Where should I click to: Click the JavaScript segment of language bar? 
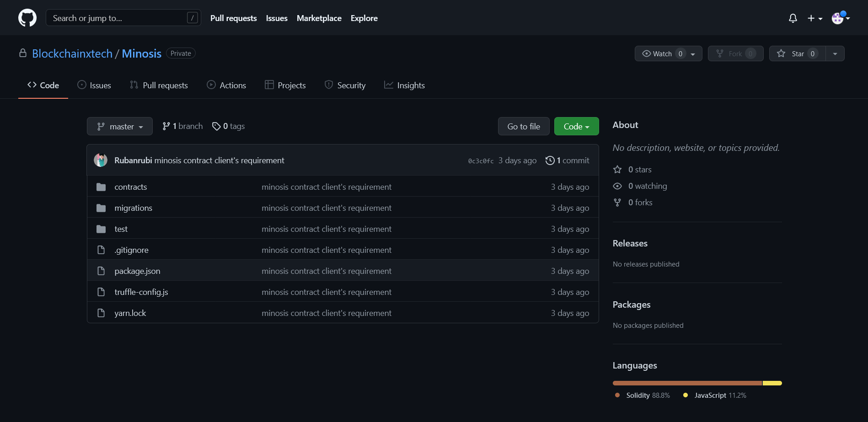[x=772, y=383]
